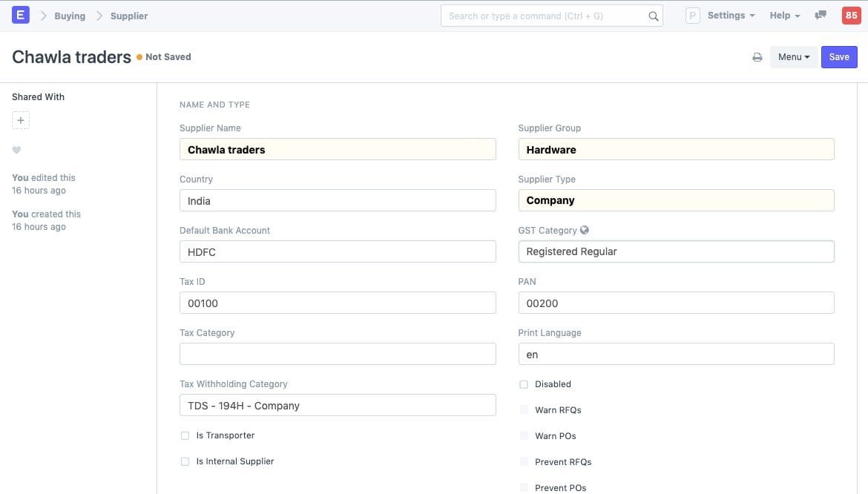Add a user with the Shared With plus icon
The image size is (868, 494).
(x=21, y=119)
